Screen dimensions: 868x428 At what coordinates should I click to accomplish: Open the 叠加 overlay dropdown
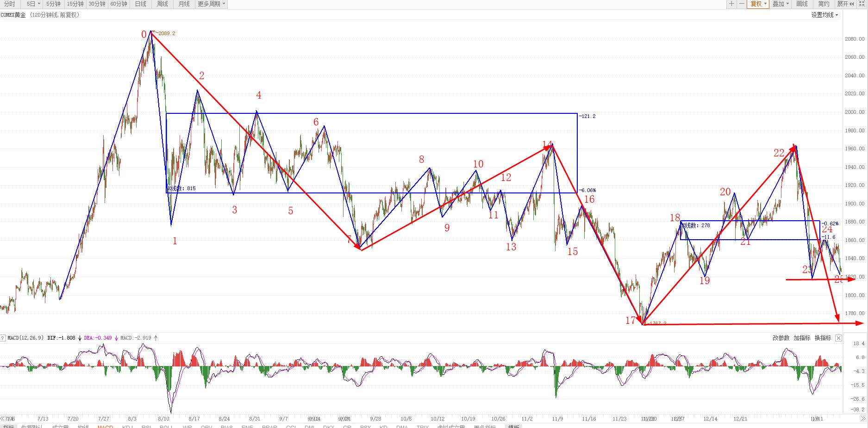(781, 4)
